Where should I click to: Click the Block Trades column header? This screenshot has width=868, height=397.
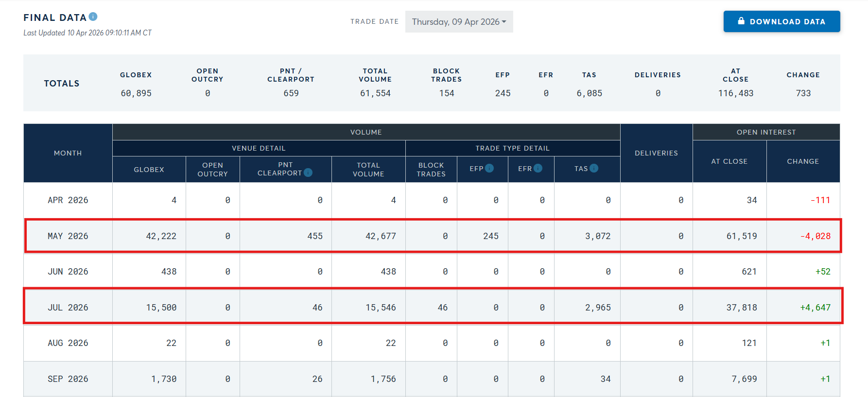coord(431,170)
